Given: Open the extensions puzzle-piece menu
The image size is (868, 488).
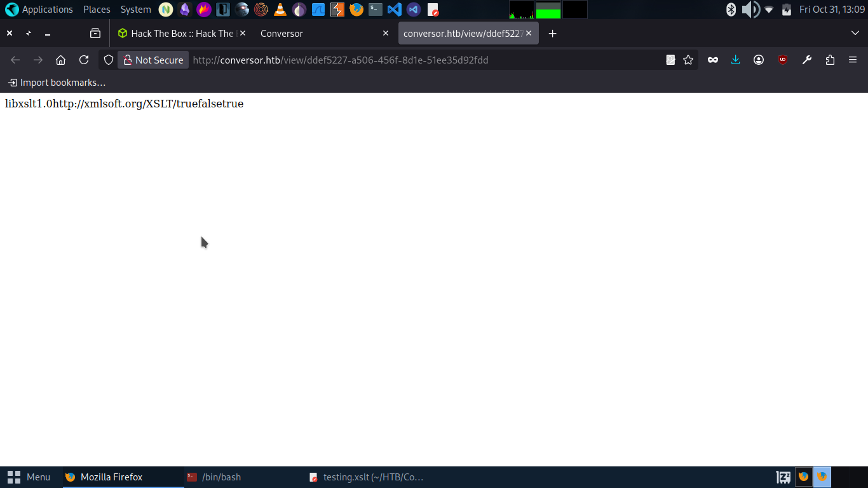Looking at the screenshot, I should click(x=830, y=60).
